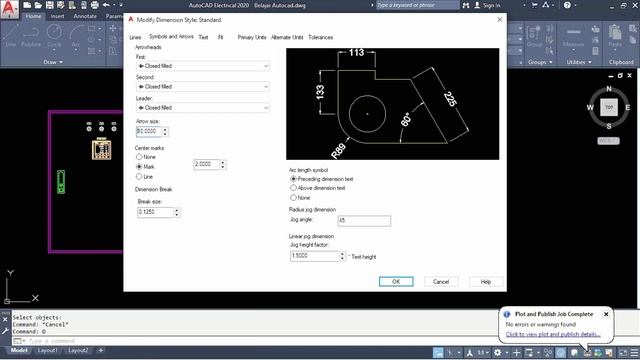Click the clean screen icon in status bar

point(623,352)
